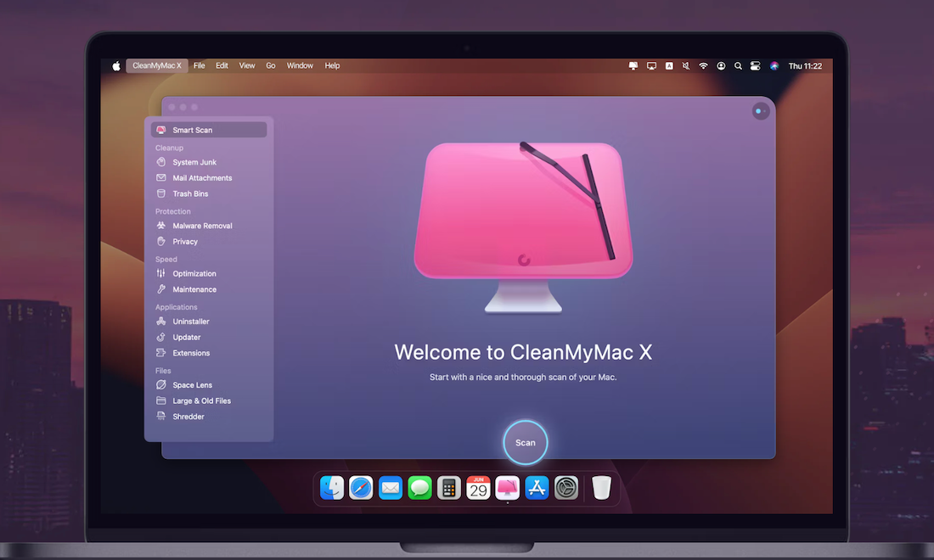The width and height of the screenshot is (934, 560).
Task: Open the Go menu
Action: click(x=270, y=66)
